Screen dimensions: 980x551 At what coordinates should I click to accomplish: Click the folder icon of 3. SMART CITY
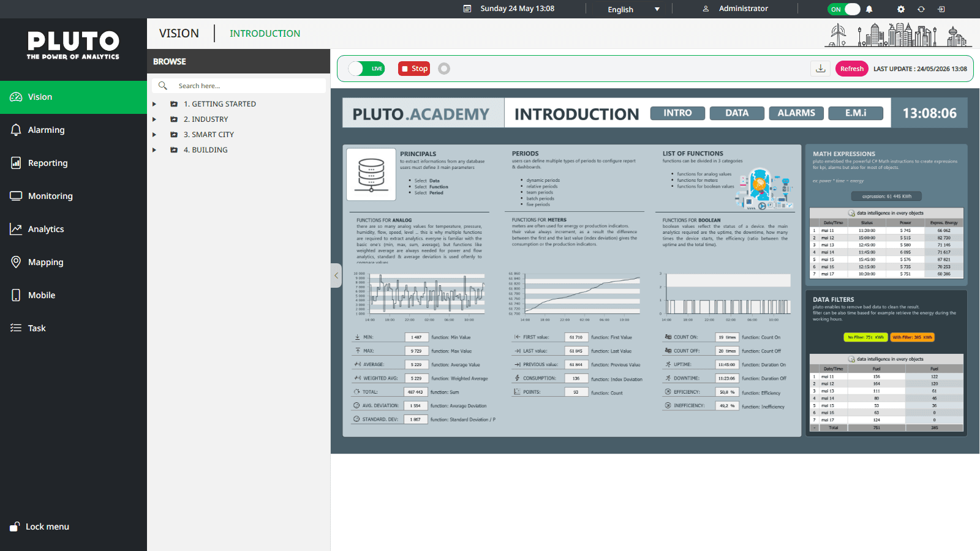point(174,135)
